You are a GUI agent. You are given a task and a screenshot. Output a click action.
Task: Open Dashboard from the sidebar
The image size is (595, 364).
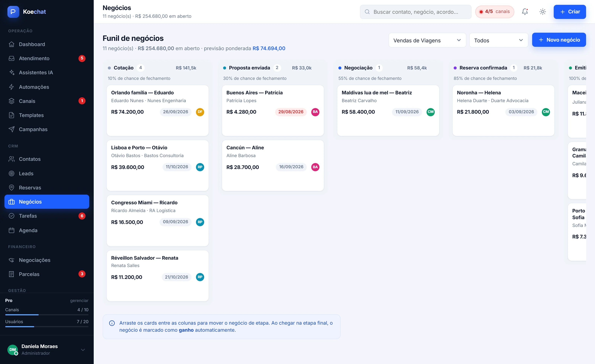tap(47, 44)
